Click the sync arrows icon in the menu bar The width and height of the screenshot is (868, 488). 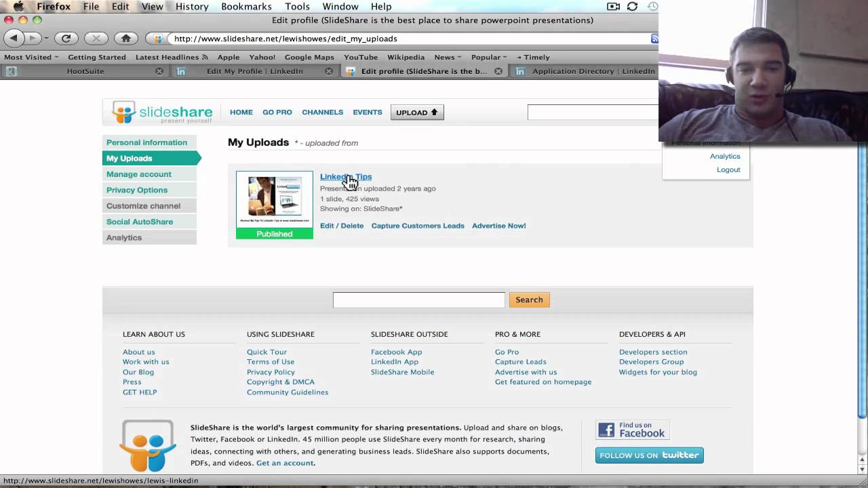(x=632, y=6)
